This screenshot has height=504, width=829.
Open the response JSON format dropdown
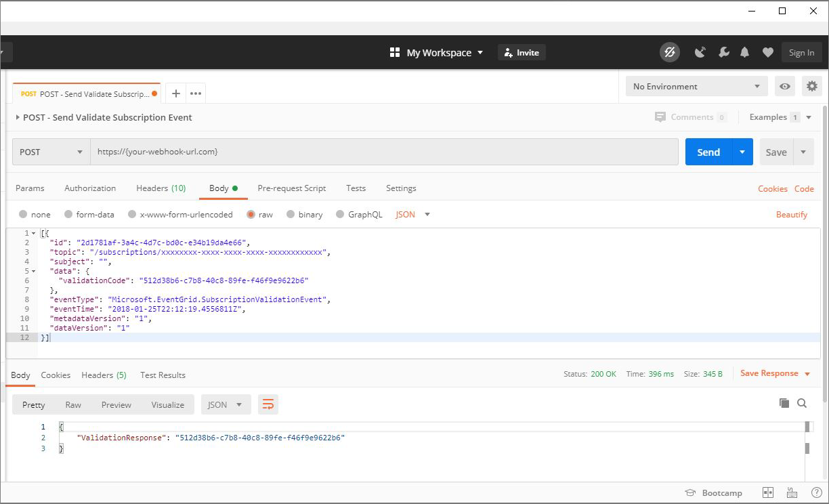226,405
